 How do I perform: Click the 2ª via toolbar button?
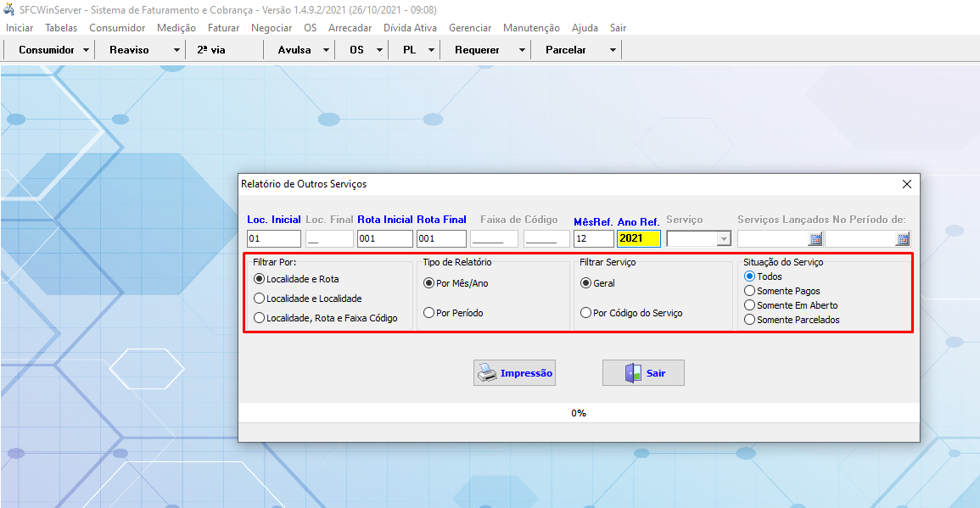click(x=211, y=50)
